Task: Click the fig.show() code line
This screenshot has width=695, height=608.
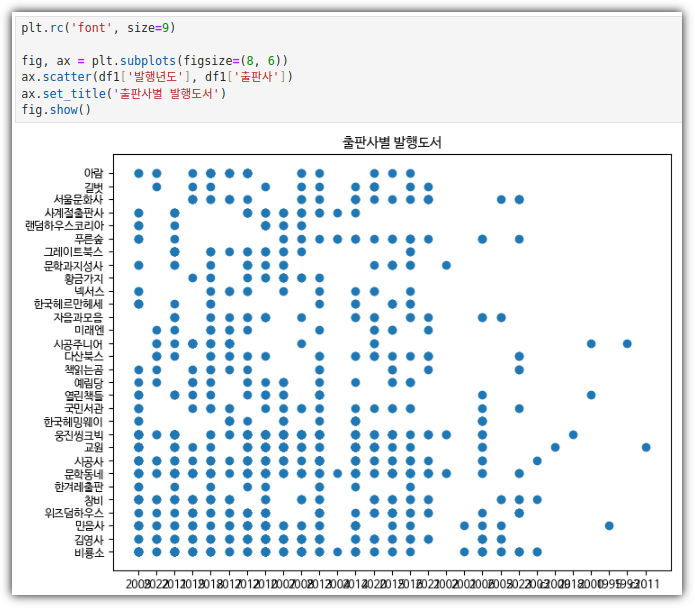Action: click(56, 110)
